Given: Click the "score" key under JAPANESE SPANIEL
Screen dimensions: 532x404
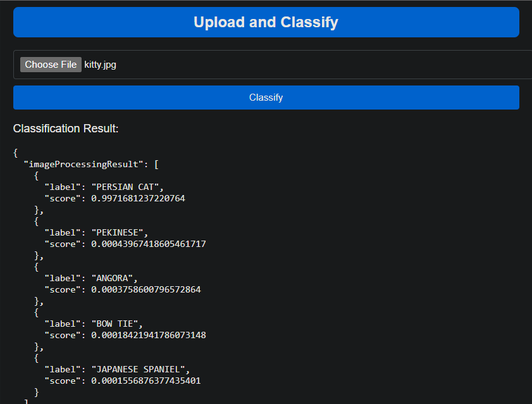Looking at the screenshot, I should (x=63, y=381).
